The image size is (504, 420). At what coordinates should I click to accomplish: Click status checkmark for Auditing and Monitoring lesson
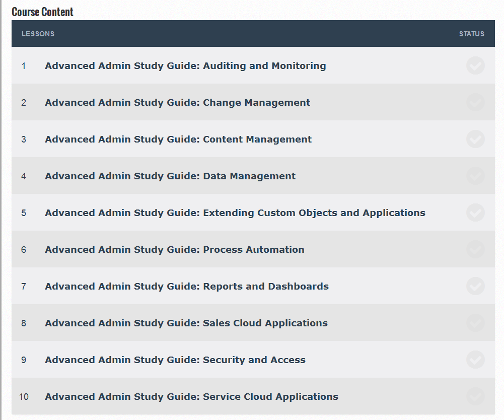coord(475,65)
